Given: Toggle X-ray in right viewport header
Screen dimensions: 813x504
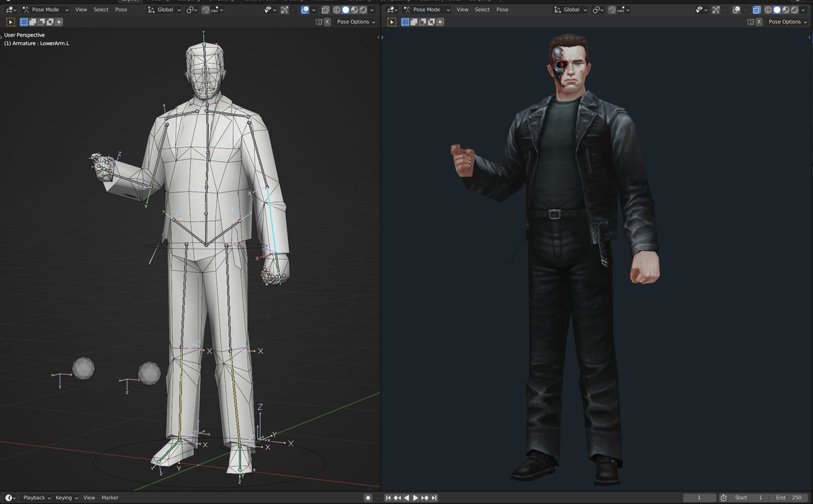Looking at the screenshot, I should (x=757, y=10).
